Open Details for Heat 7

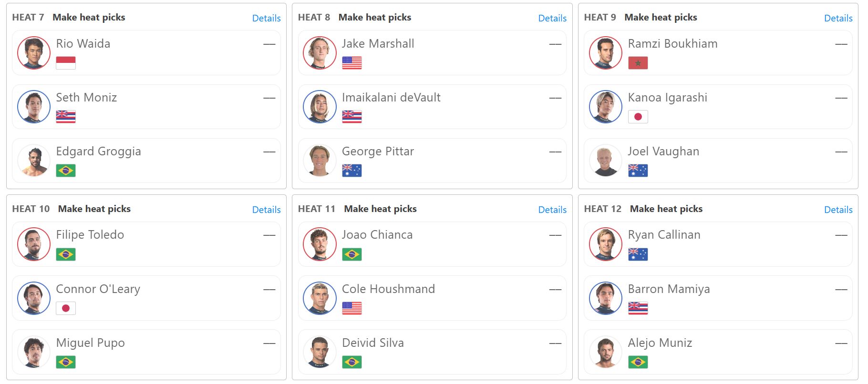point(266,18)
